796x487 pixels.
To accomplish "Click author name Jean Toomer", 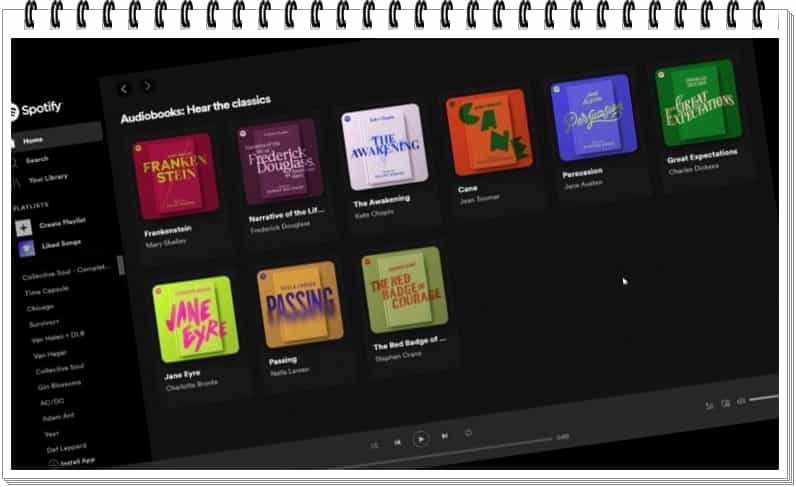I will [480, 199].
